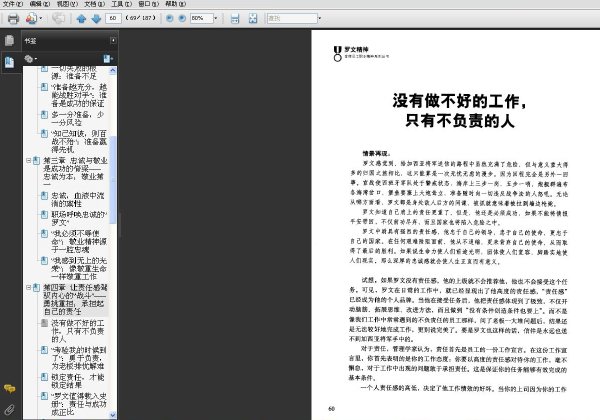Click the page heading 没有做不好的工作
Viewport: 600px width, 420px height.
[459, 111]
